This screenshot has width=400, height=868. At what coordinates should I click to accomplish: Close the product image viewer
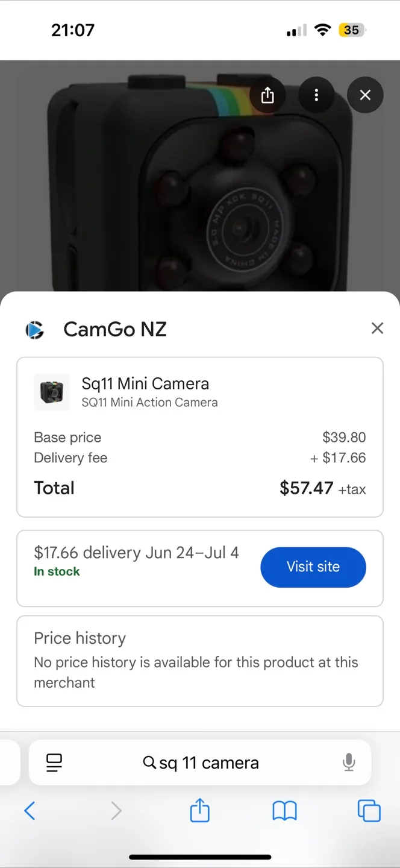(x=365, y=95)
